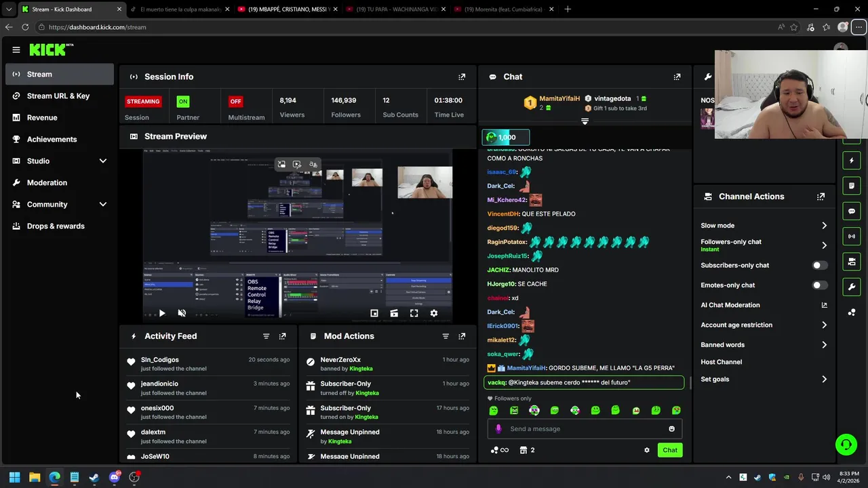The image size is (868, 488).
Task: Click MamitaYifalH in chat leaderboard
Action: (559, 99)
